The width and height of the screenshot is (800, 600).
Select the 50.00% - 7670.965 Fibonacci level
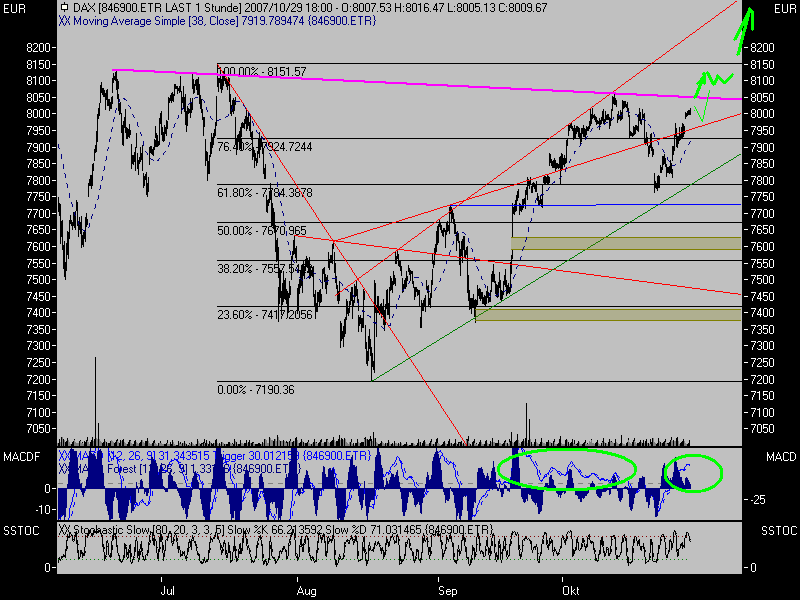tap(262, 231)
